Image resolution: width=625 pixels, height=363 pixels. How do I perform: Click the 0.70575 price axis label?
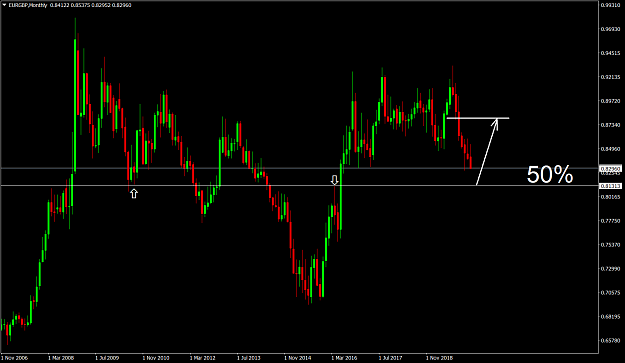click(x=611, y=293)
